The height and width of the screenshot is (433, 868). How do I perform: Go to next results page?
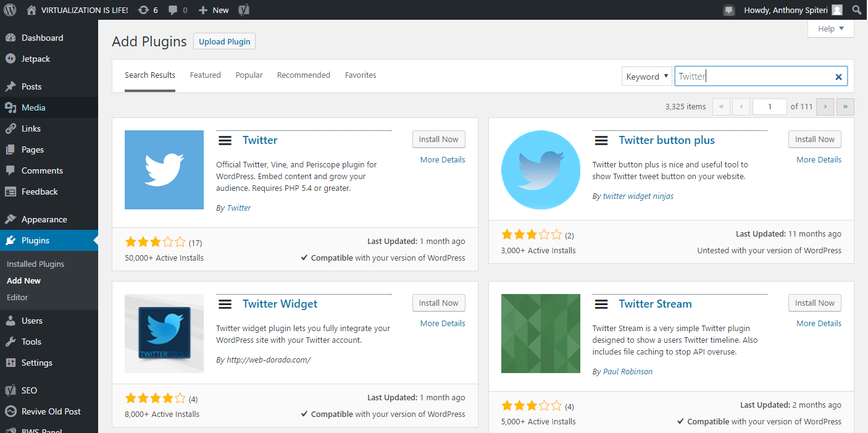click(x=825, y=106)
